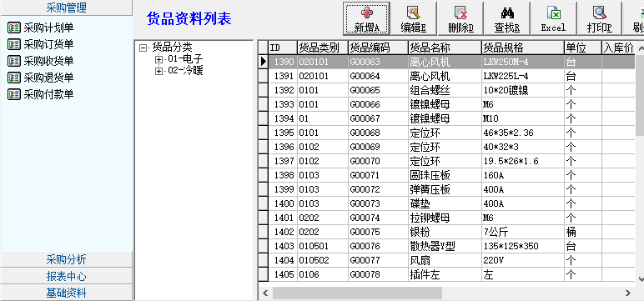Open 采购退货单 in sidebar
Image resolution: width=644 pixels, height=301 pixels.
point(41,78)
